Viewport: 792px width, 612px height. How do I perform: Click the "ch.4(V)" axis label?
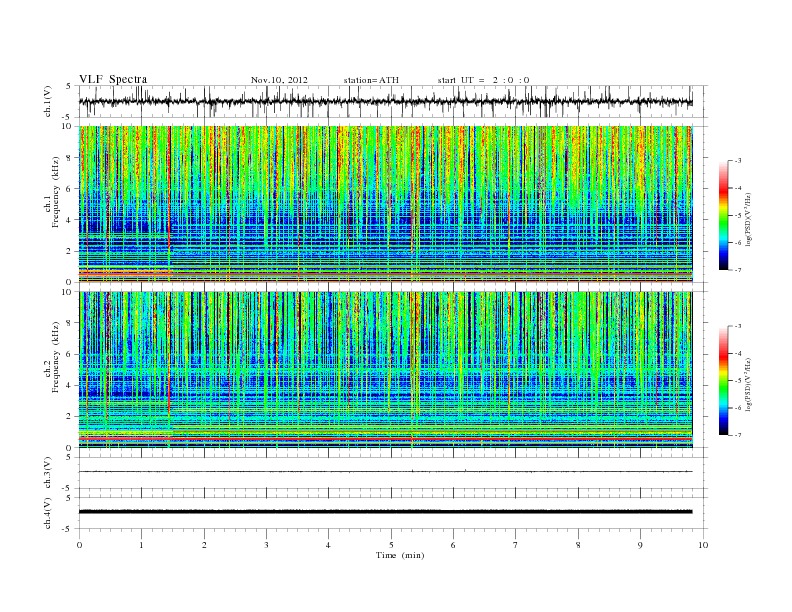48,513
